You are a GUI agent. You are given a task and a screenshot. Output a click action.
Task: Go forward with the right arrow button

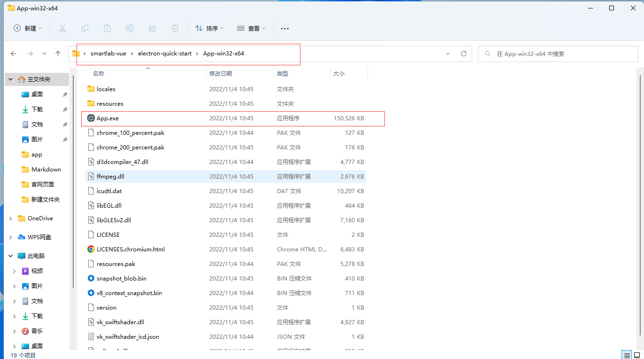[30, 54]
